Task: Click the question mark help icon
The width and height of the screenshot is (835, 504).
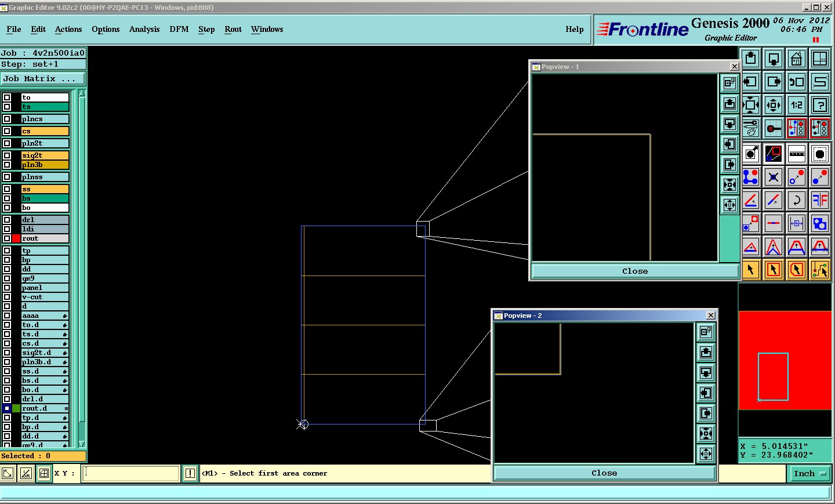Action: tap(820, 105)
